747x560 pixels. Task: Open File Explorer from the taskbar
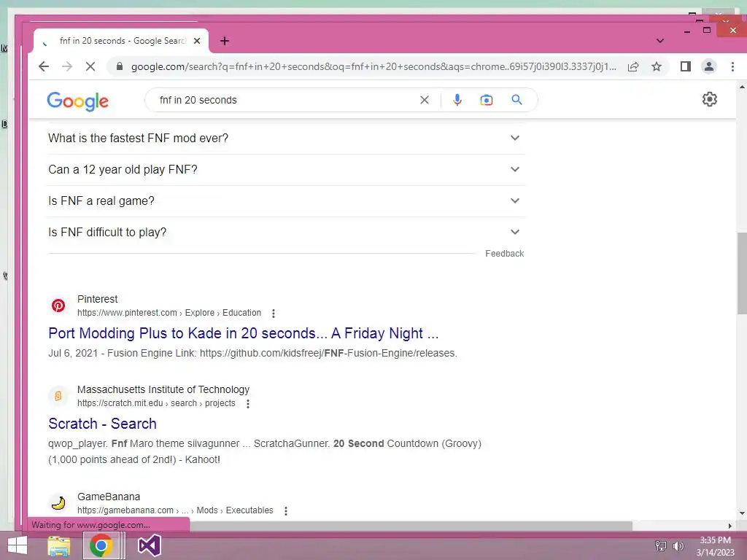59,545
